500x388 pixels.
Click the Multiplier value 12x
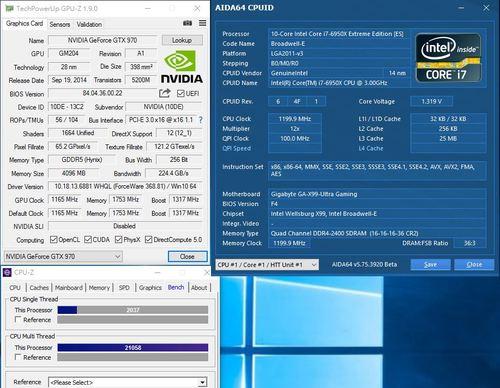click(x=295, y=129)
